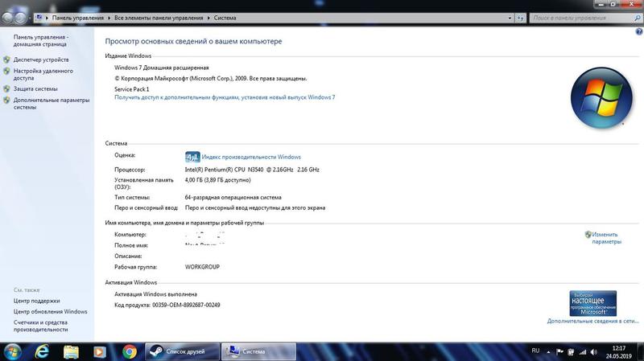644x361 pixels.
Task: Open Дополнительные параметры системы link
Action: (x=52, y=104)
